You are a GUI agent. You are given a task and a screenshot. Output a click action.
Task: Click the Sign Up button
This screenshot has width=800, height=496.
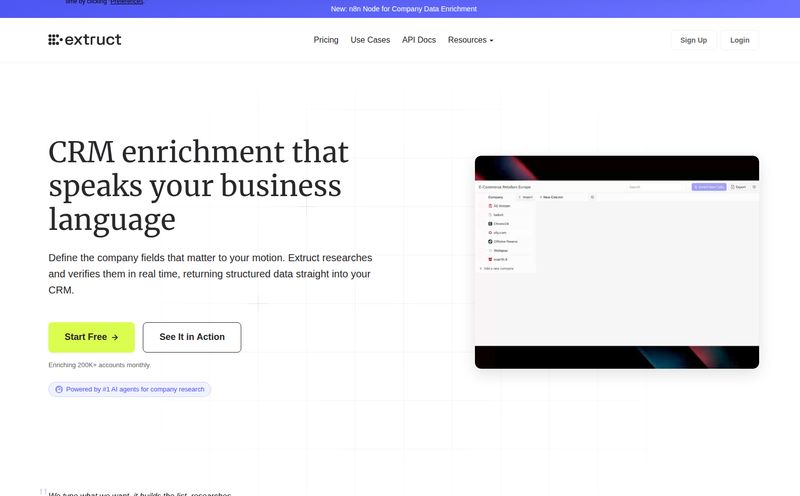tap(693, 40)
